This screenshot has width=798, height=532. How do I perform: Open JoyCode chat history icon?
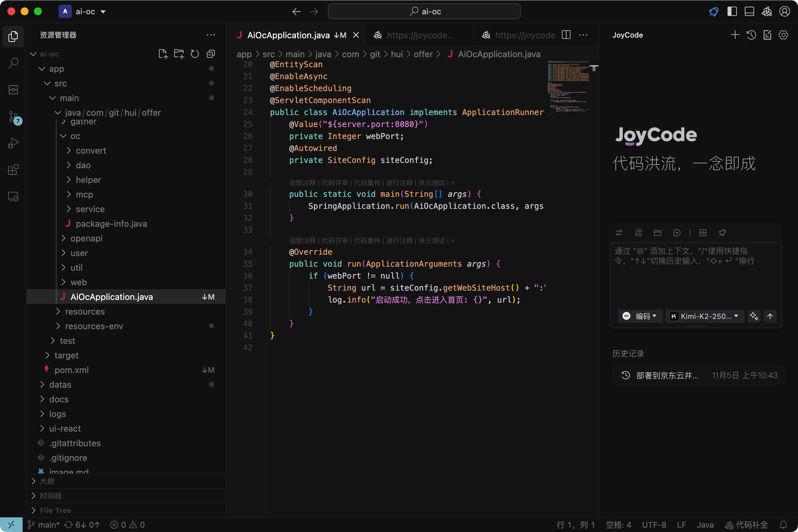(751, 35)
